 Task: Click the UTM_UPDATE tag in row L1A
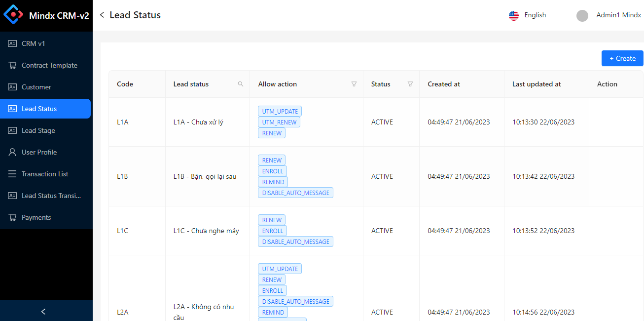click(280, 112)
